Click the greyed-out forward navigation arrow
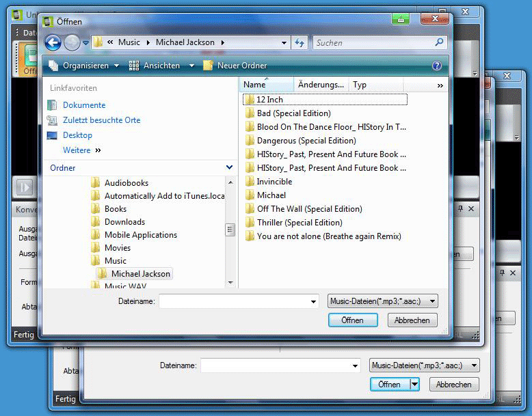The image size is (532, 416). coord(72,43)
